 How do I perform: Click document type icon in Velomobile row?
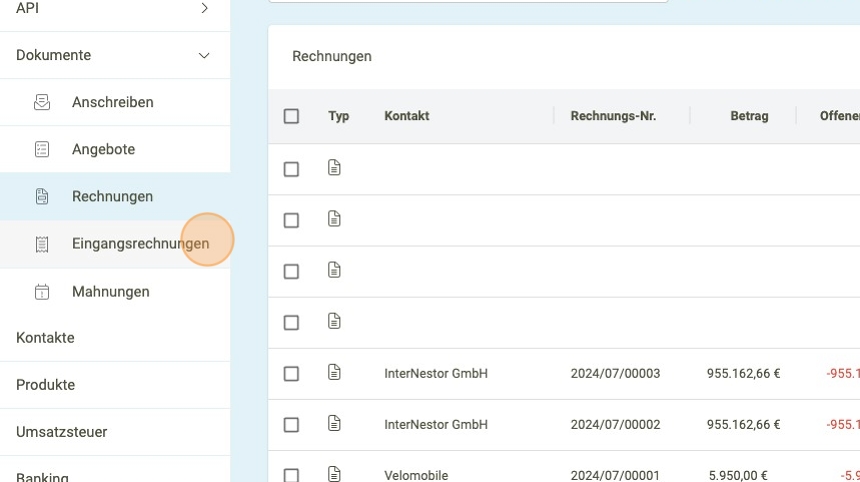[334, 474]
